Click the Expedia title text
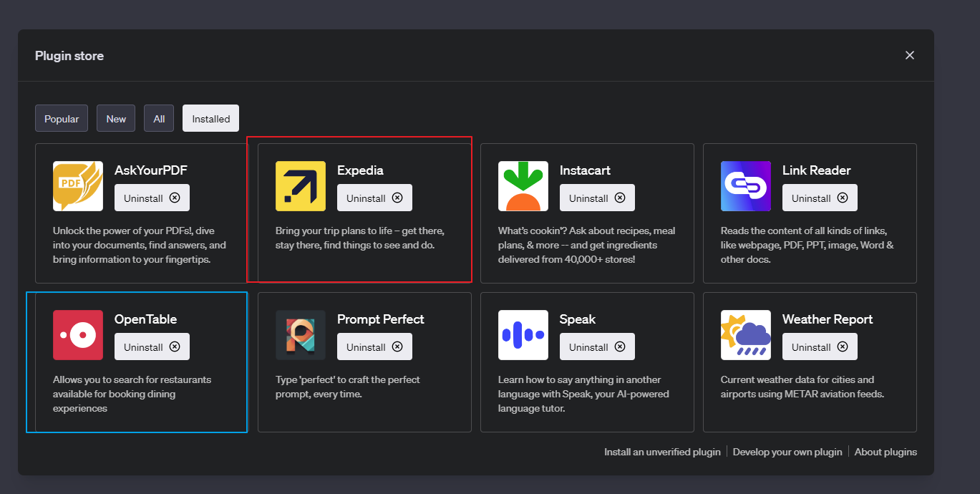 (360, 170)
